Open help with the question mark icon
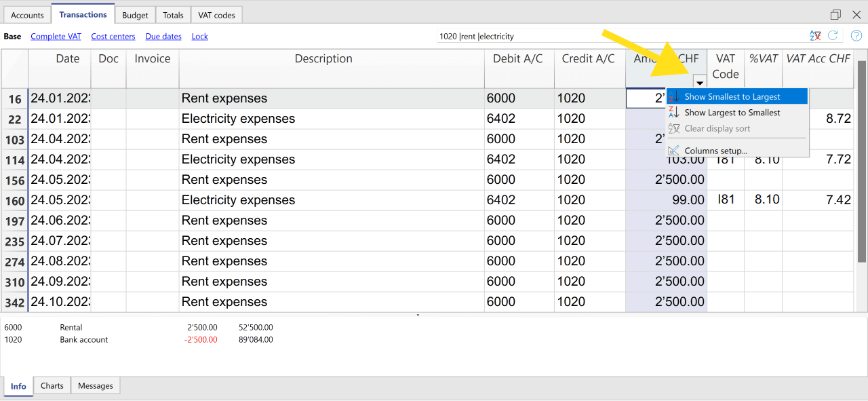This screenshot has height=401, width=868. 856,36
